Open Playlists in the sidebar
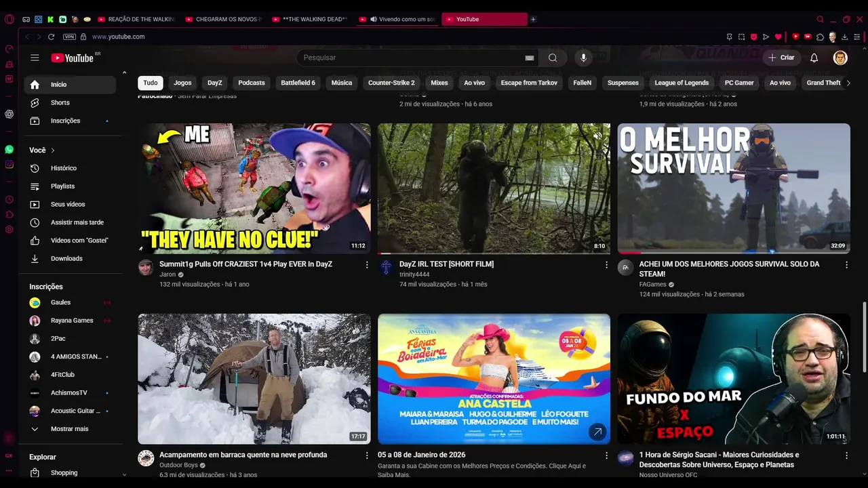The image size is (868, 488). click(x=71, y=186)
